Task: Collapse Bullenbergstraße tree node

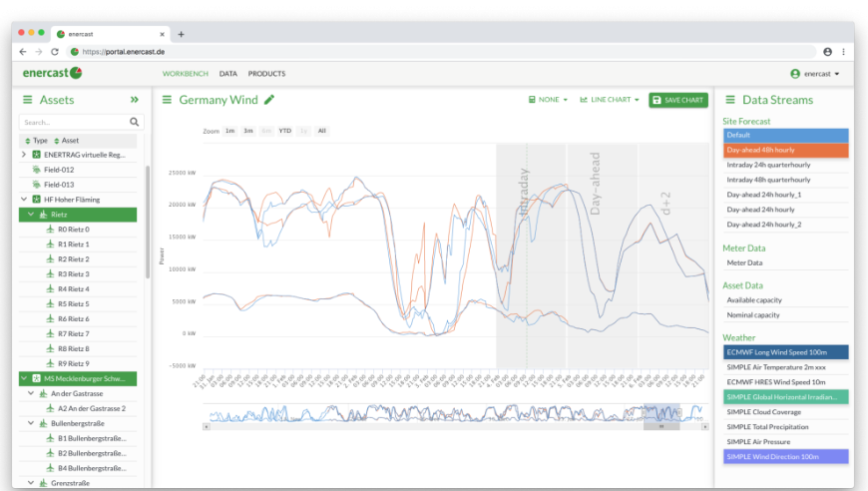Action: click(31, 423)
